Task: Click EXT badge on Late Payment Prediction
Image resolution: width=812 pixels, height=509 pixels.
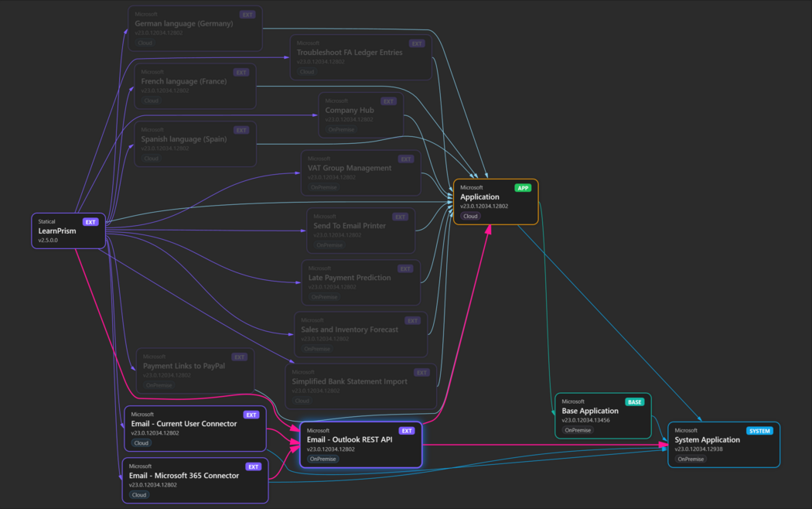Action: click(x=405, y=268)
